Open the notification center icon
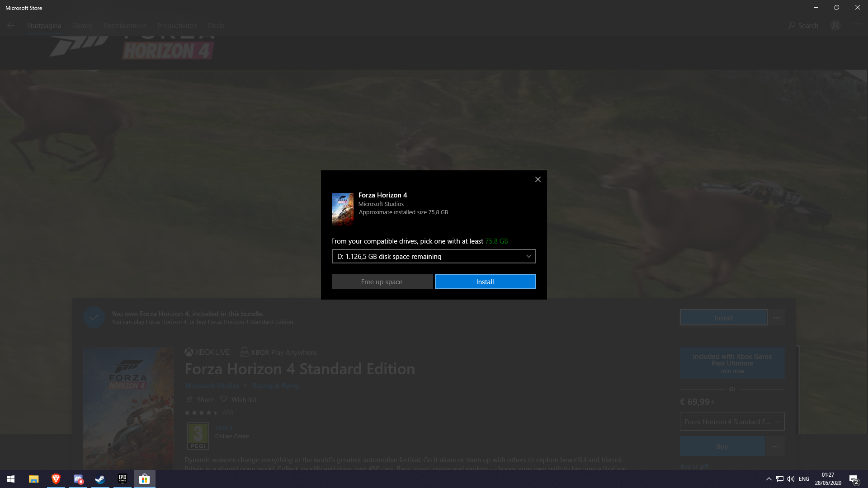Viewport: 868px width, 488px height. tap(854, 479)
